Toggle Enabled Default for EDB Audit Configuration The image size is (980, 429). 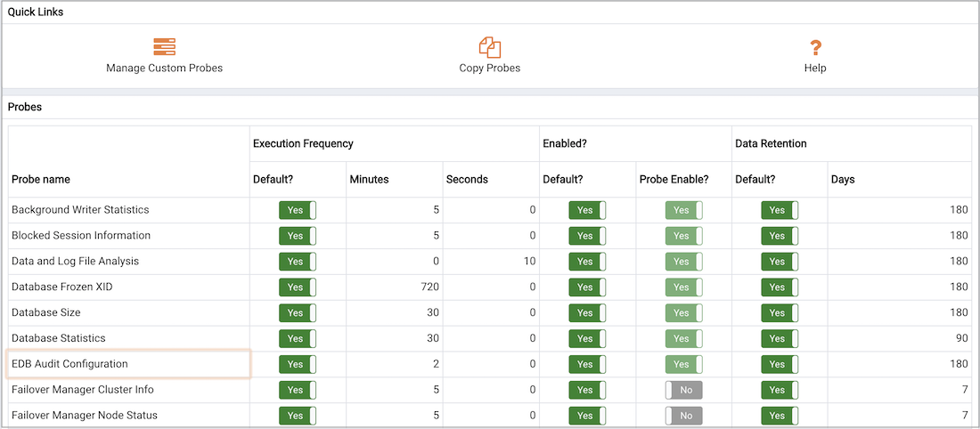click(587, 364)
